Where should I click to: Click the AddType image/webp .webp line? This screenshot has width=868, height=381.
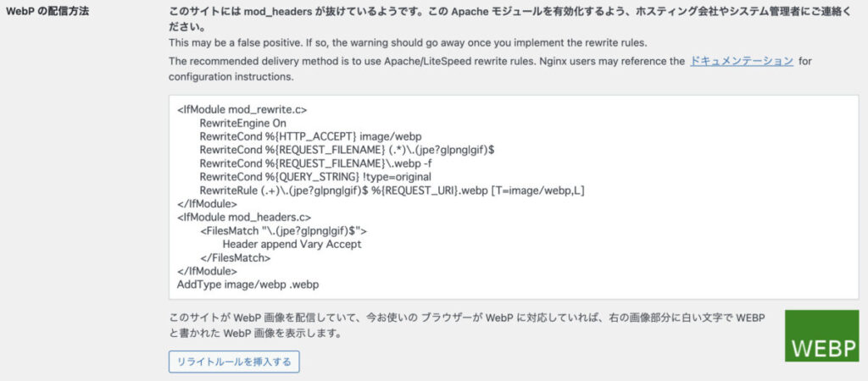click(248, 284)
